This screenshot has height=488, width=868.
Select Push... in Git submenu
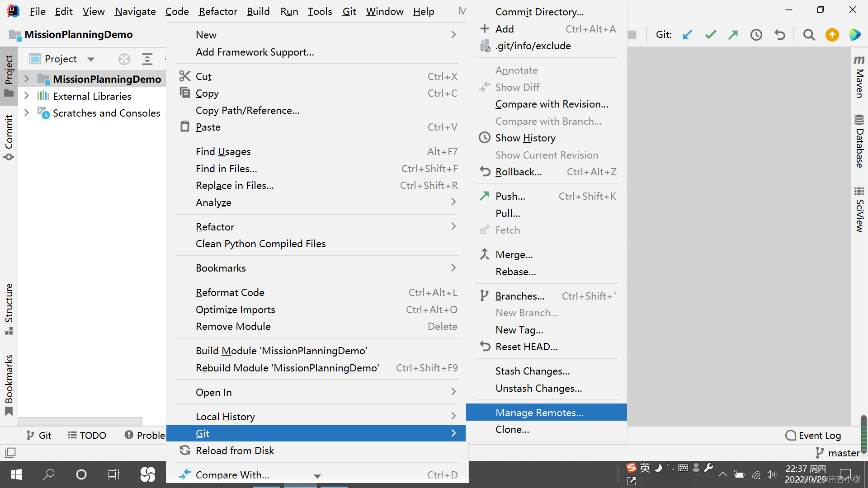(547, 196)
